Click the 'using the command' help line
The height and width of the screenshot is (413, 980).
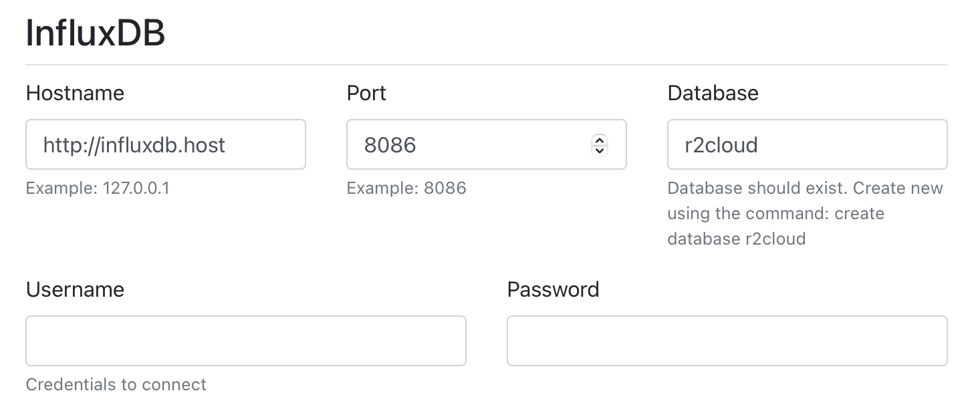click(775, 213)
